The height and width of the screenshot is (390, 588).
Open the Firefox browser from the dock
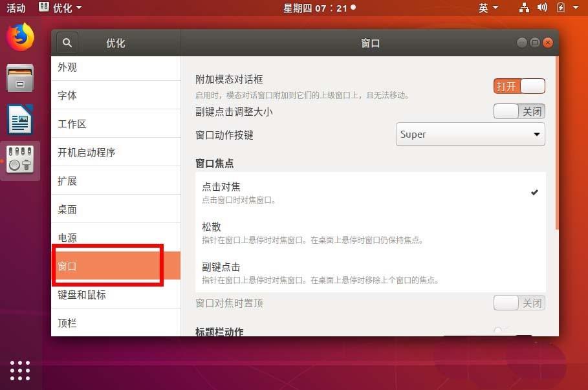19,38
